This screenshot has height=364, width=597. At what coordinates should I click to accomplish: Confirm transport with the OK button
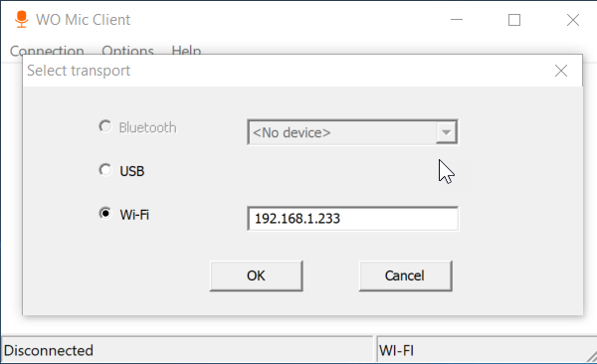pos(257,275)
